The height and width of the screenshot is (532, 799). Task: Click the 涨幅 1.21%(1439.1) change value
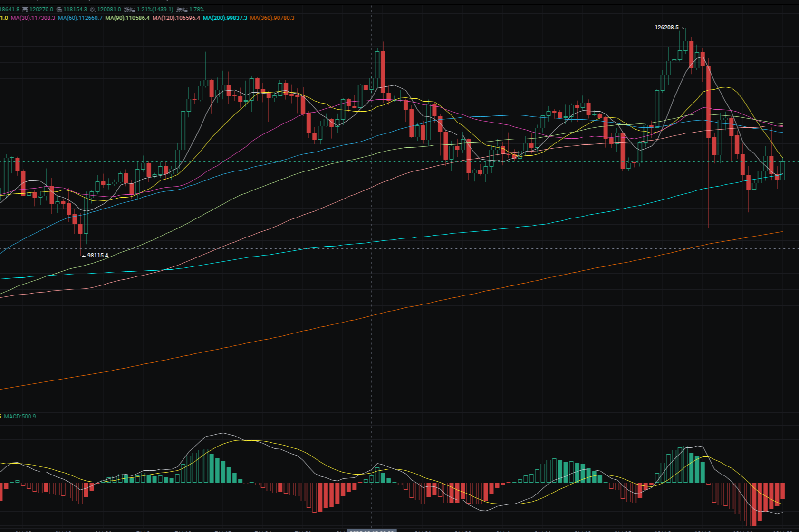pos(148,9)
